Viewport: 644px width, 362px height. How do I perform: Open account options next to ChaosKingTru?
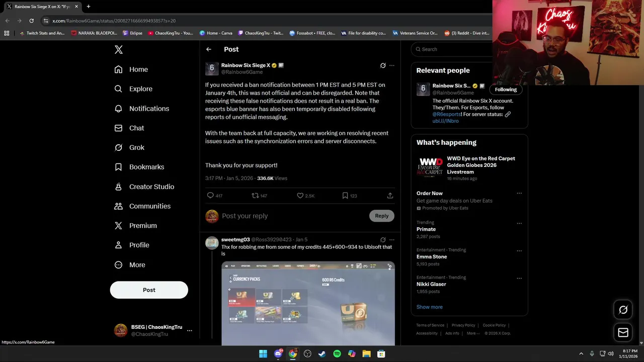(190, 330)
